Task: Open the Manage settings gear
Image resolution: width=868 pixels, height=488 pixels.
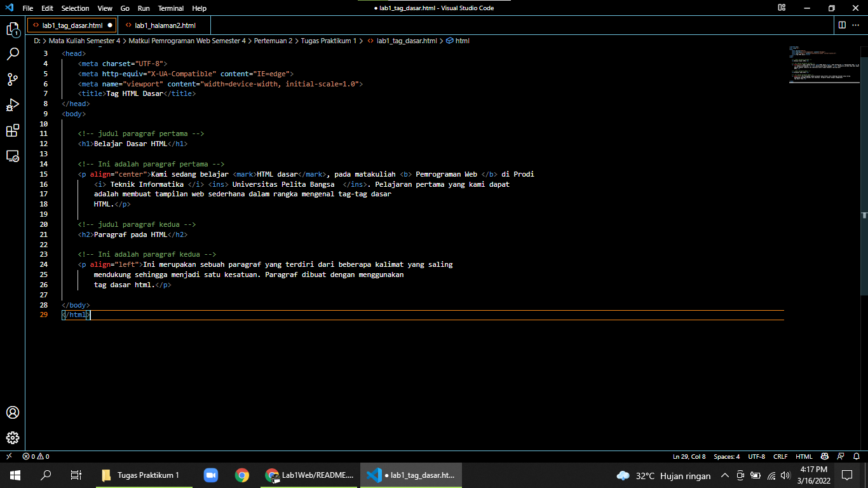Action: click(13, 438)
